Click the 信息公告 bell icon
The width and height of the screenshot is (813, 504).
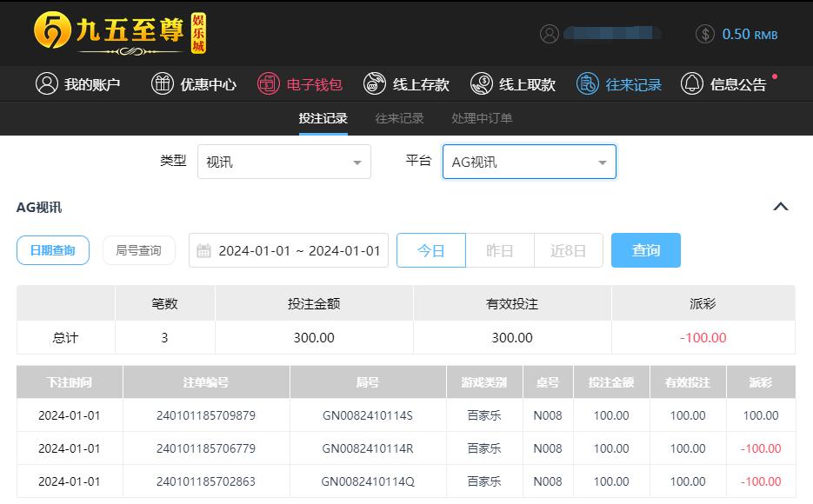pos(692,83)
